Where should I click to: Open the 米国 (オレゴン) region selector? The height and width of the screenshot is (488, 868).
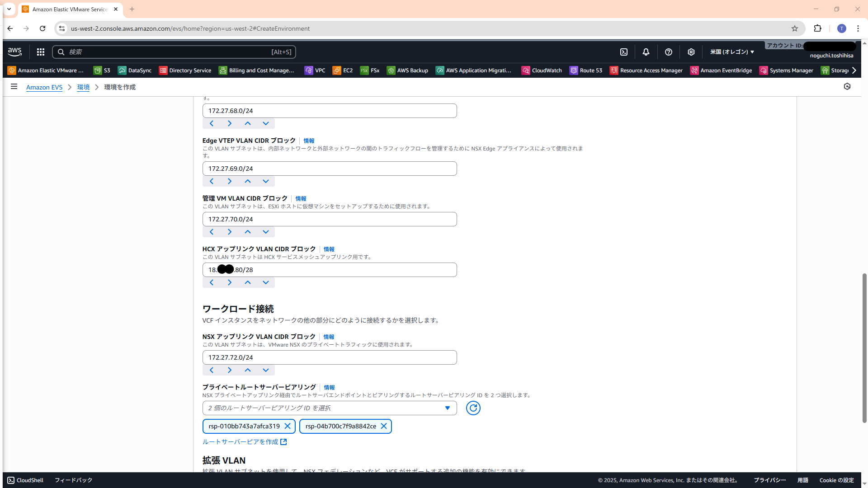click(x=732, y=52)
